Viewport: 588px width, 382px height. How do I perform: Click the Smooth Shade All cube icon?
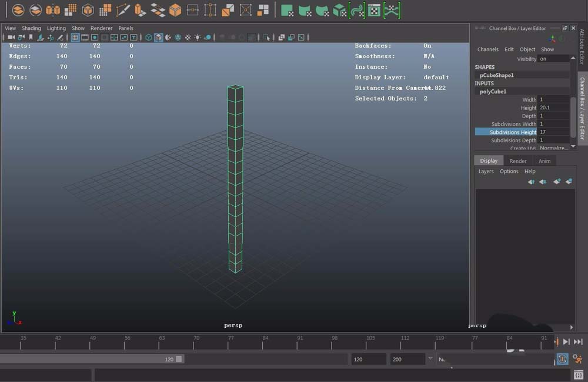coord(159,37)
